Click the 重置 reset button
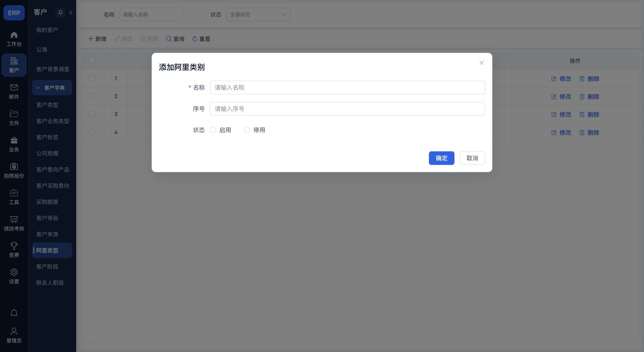The width and height of the screenshot is (644, 352). pos(201,39)
